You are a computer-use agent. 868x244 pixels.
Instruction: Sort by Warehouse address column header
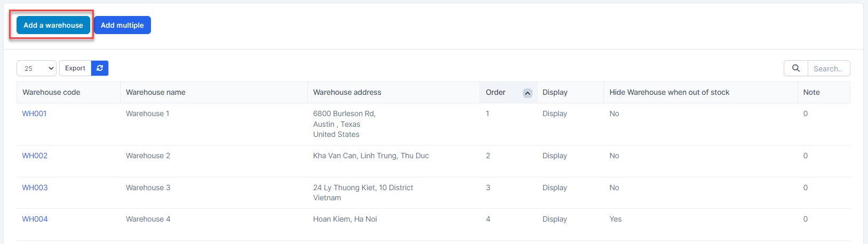[347, 92]
